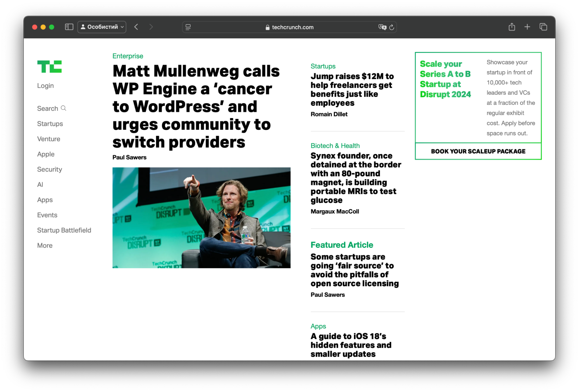Screen dimensions: 579x392
Task: Open Matt Mullenweg article photo
Action: (x=201, y=218)
